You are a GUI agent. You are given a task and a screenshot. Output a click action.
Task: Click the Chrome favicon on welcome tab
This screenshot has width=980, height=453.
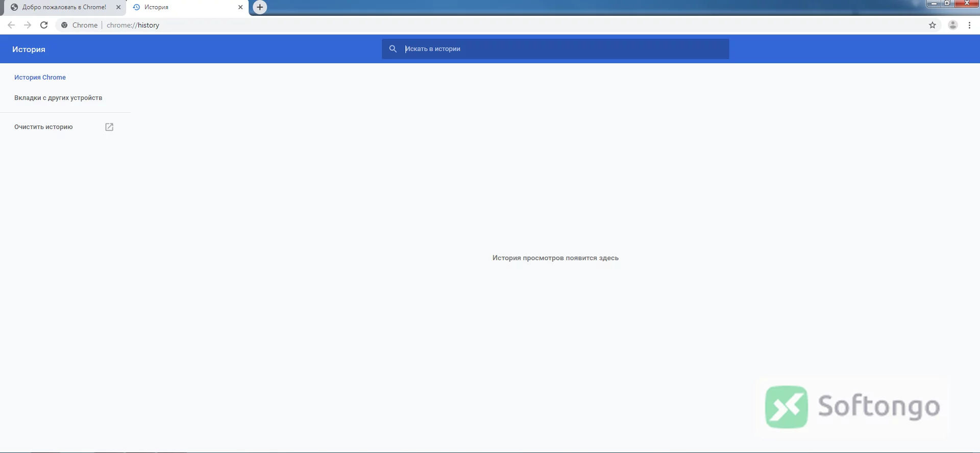[14, 7]
